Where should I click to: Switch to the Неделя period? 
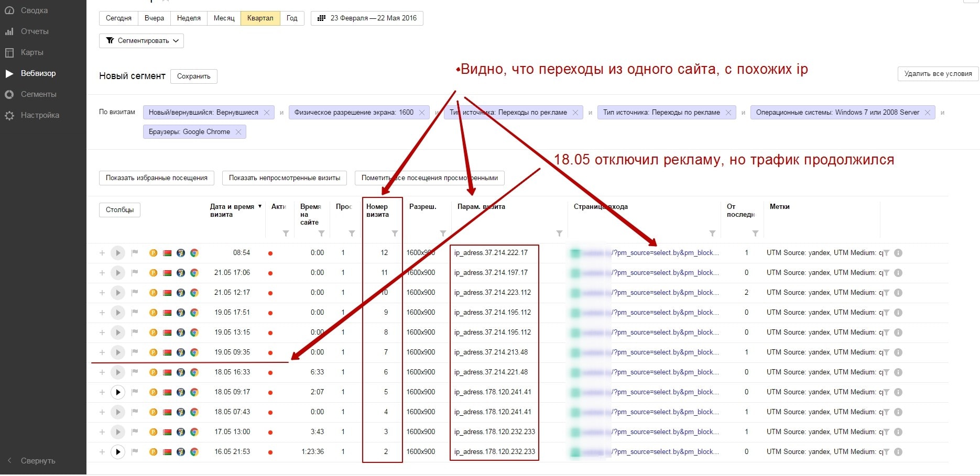(x=189, y=18)
